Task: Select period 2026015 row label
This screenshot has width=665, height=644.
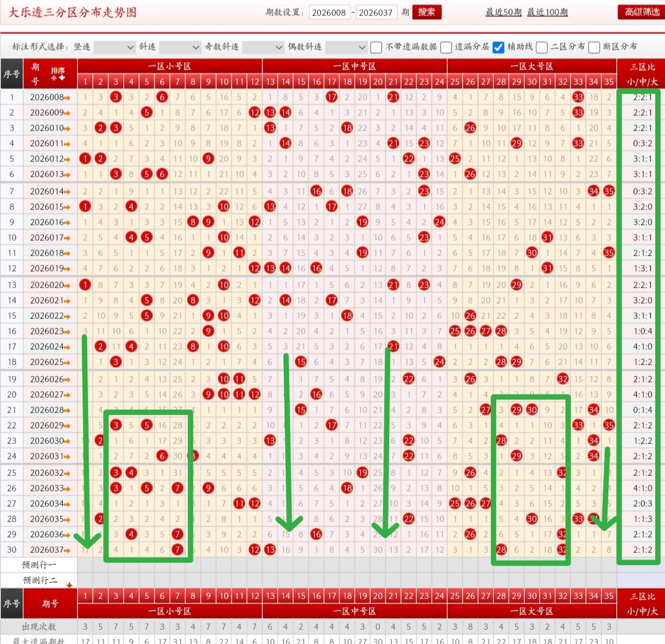Action: [x=46, y=206]
